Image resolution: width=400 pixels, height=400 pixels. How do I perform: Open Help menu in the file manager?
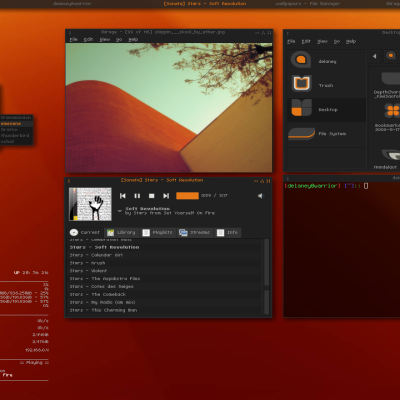coord(351,41)
